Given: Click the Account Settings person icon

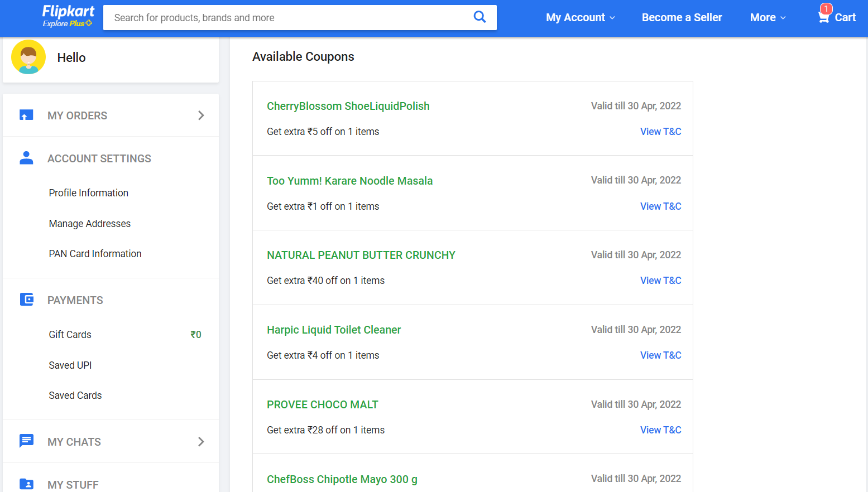Looking at the screenshot, I should coord(26,158).
